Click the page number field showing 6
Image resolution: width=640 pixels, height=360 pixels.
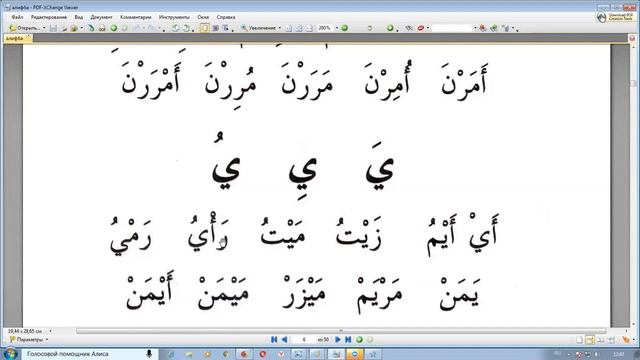(304, 340)
